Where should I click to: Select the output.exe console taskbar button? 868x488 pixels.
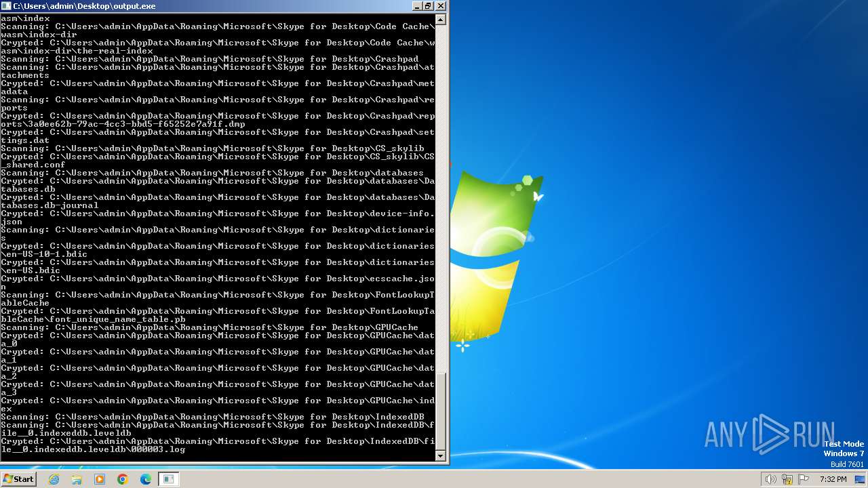169,479
